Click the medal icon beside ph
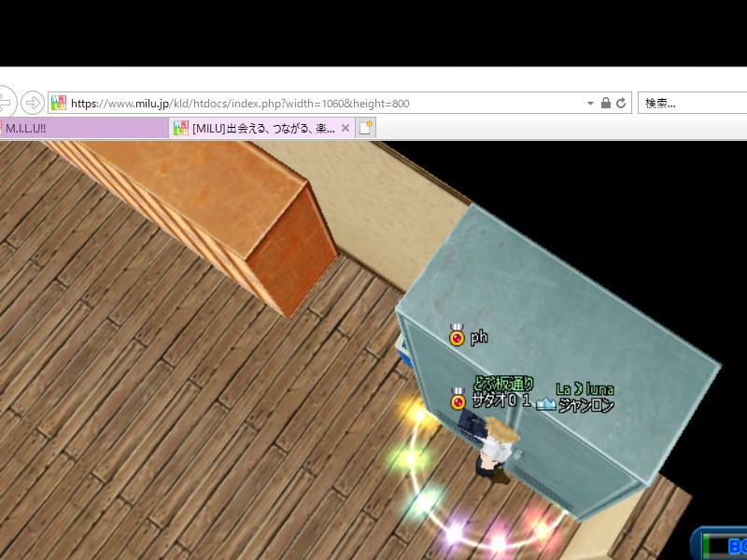This screenshot has height=560, width=747. [x=457, y=335]
